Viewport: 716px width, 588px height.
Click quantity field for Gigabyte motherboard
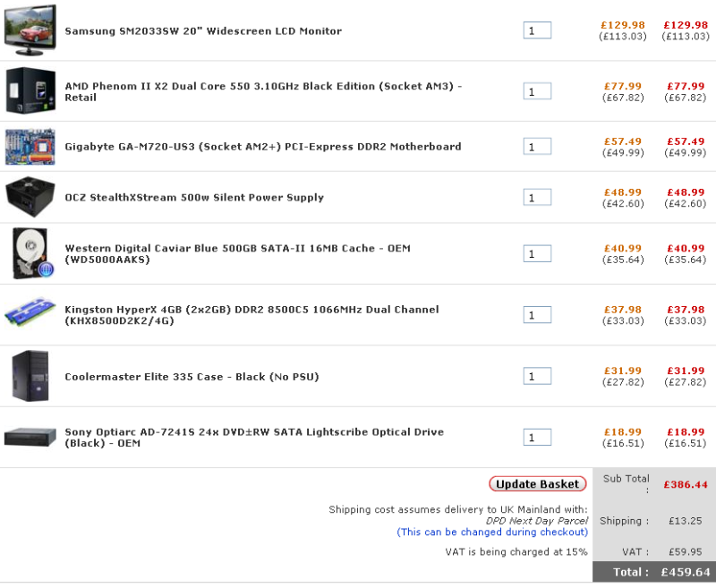pyautogui.click(x=537, y=147)
